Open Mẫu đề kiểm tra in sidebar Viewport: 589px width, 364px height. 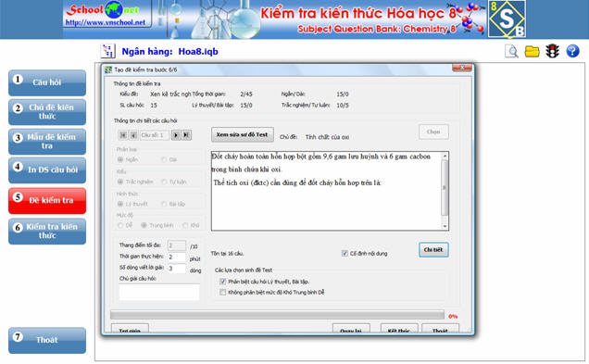[x=47, y=141]
